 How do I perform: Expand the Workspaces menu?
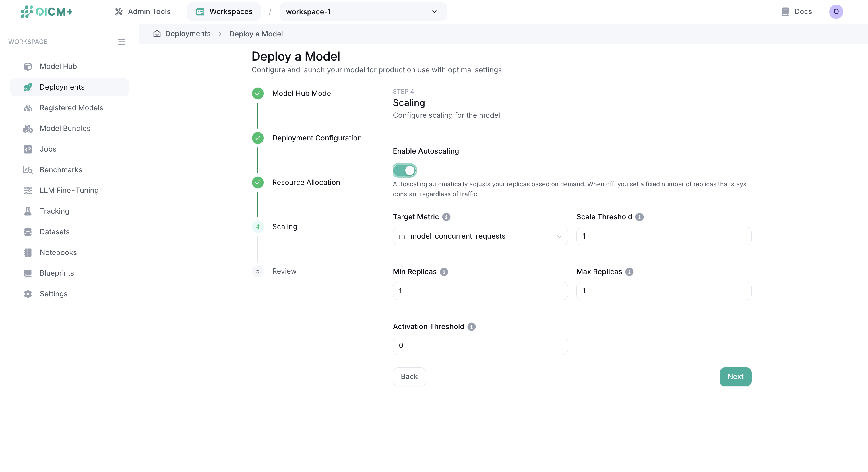[x=223, y=11]
